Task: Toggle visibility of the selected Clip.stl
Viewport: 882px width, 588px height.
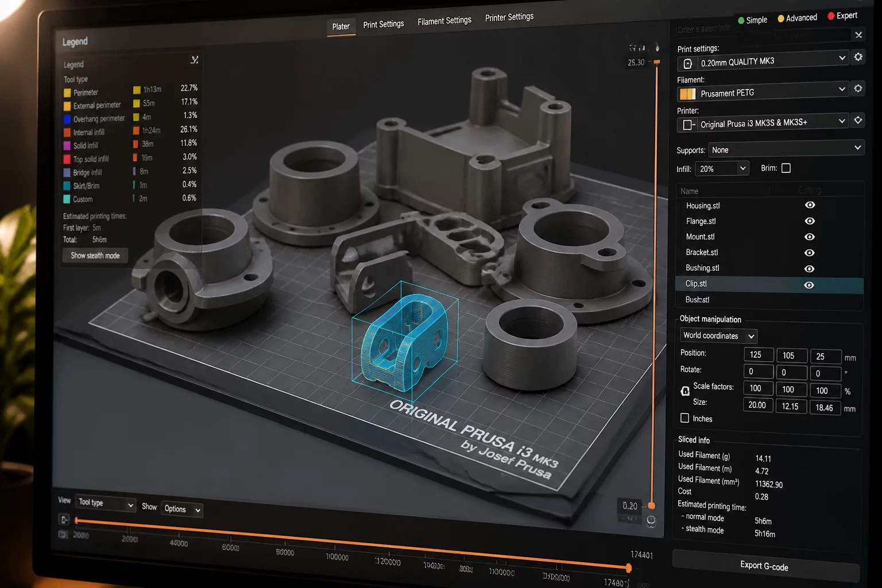Action: click(809, 285)
